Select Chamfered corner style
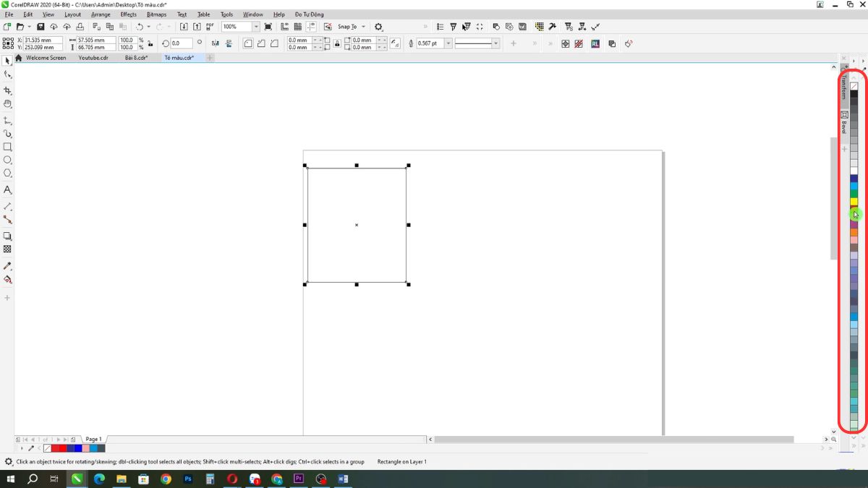This screenshot has width=868, height=488. 274,43
